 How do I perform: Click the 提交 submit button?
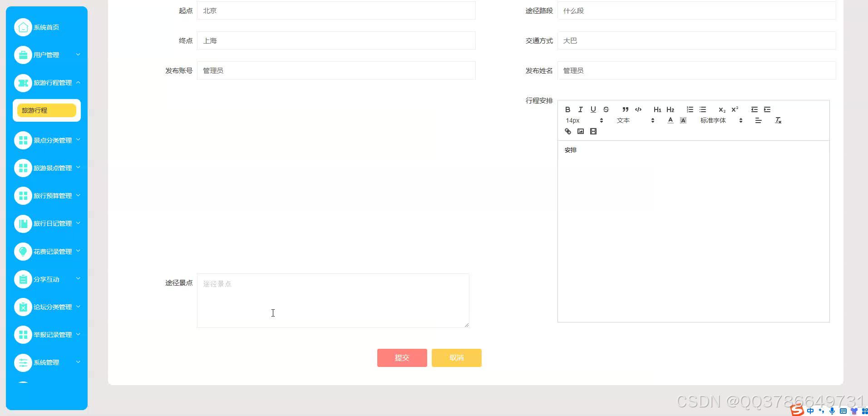[402, 358]
